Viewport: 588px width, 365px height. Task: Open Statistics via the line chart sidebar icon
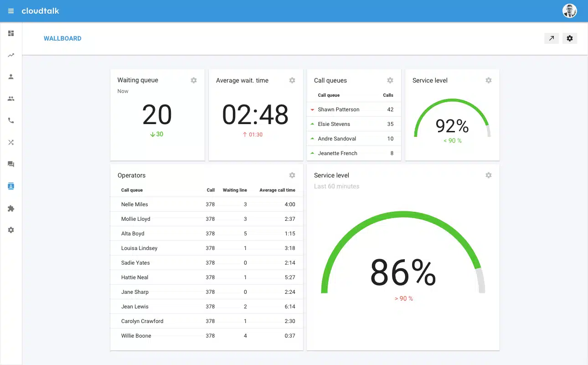pyautogui.click(x=10, y=55)
